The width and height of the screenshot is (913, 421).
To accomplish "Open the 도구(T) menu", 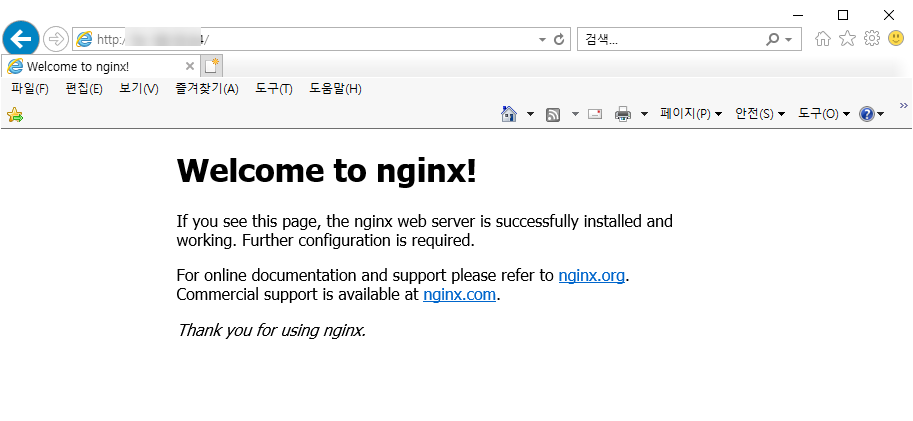I will pyautogui.click(x=274, y=89).
